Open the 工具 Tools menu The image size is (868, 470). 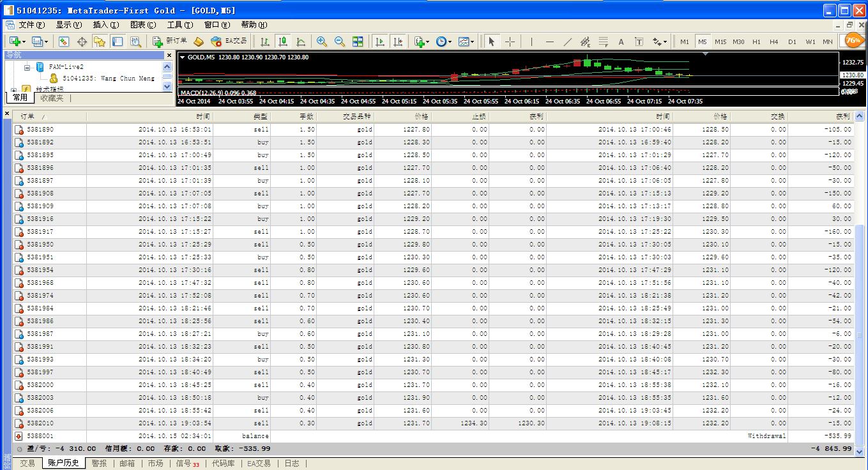coord(179,25)
